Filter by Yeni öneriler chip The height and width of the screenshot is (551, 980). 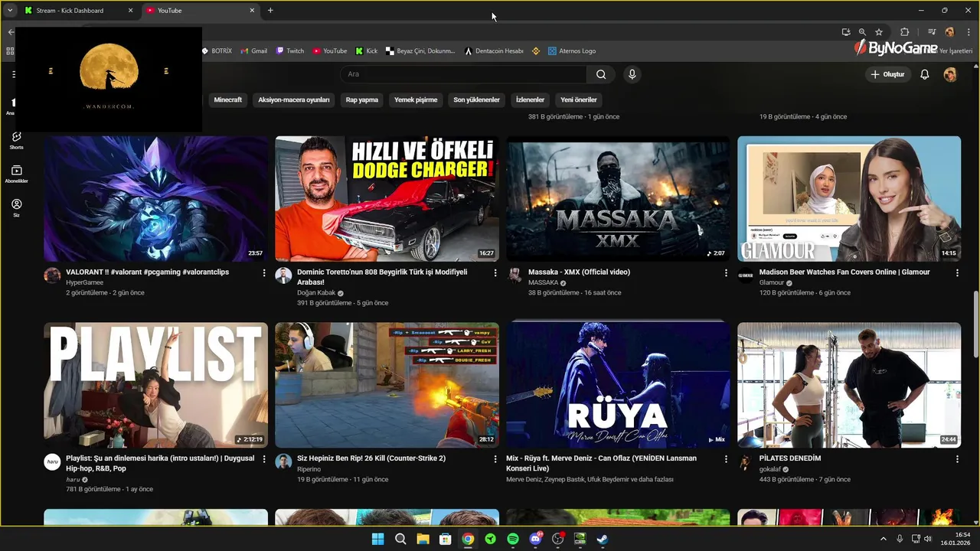[x=579, y=99]
